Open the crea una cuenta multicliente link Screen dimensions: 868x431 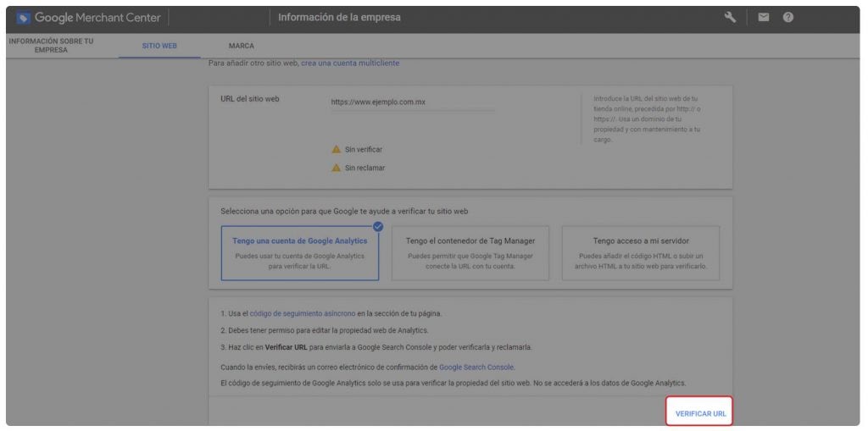(350, 64)
